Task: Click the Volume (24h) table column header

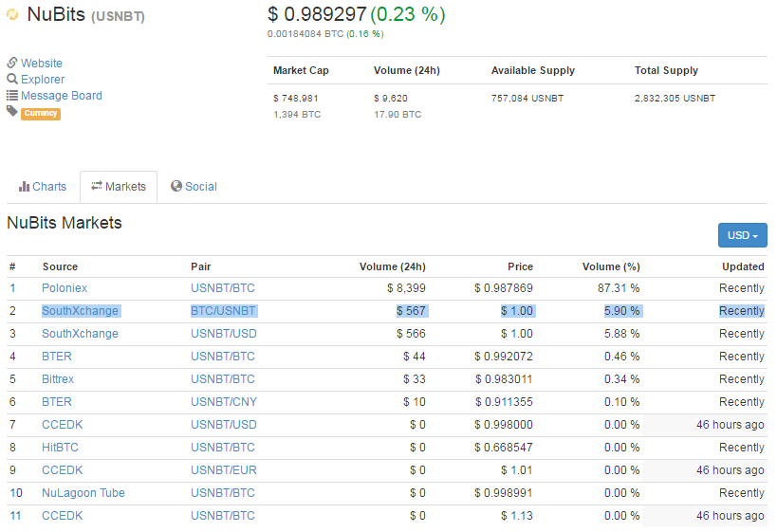Action: tap(393, 266)
